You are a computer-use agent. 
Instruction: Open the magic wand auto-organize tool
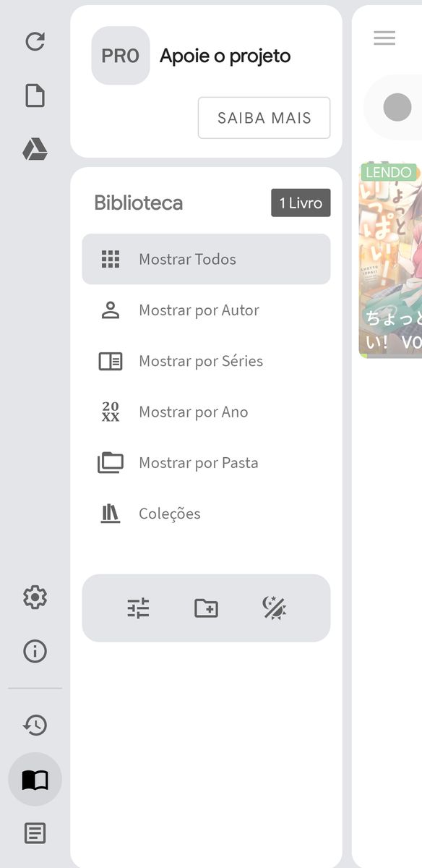(x=275, y=608)
